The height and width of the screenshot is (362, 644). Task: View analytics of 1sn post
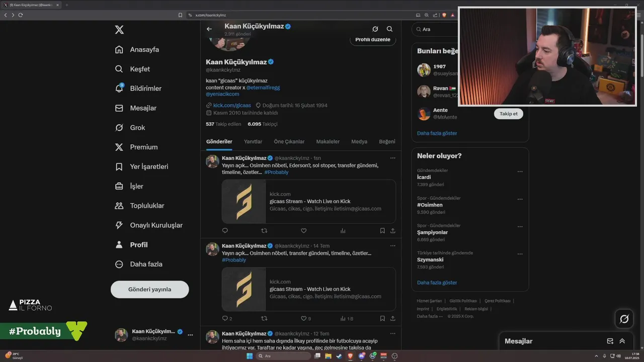343,231
